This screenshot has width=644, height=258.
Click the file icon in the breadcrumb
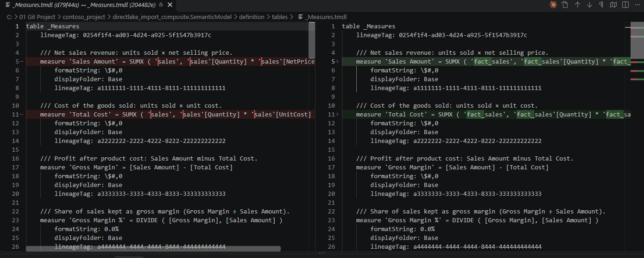coord(300,17)
